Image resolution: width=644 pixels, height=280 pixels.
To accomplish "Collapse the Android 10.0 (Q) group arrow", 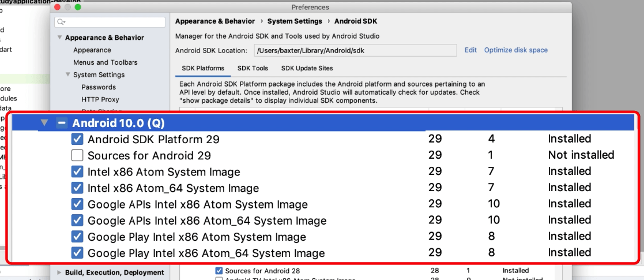I will (x=45, y=122).
